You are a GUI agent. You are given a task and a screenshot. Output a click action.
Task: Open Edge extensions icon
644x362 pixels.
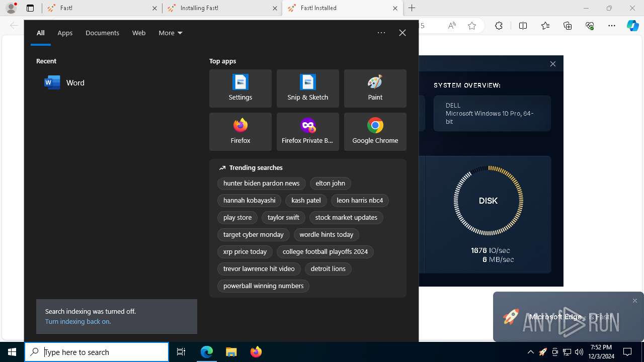499,26
